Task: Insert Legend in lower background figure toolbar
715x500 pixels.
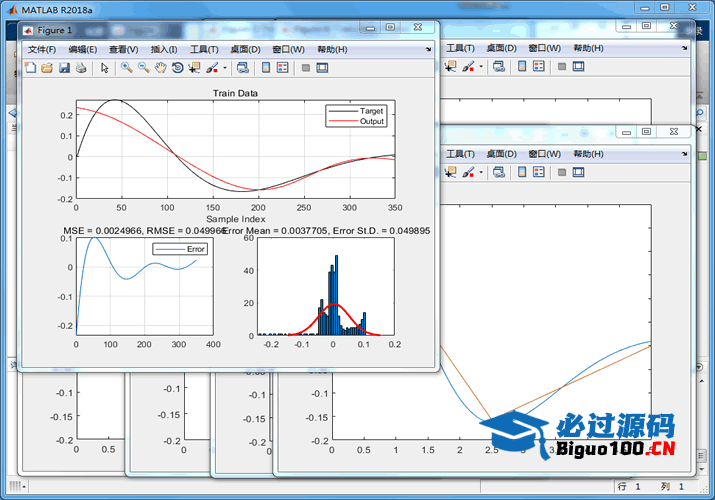Action: click(539, 172)
